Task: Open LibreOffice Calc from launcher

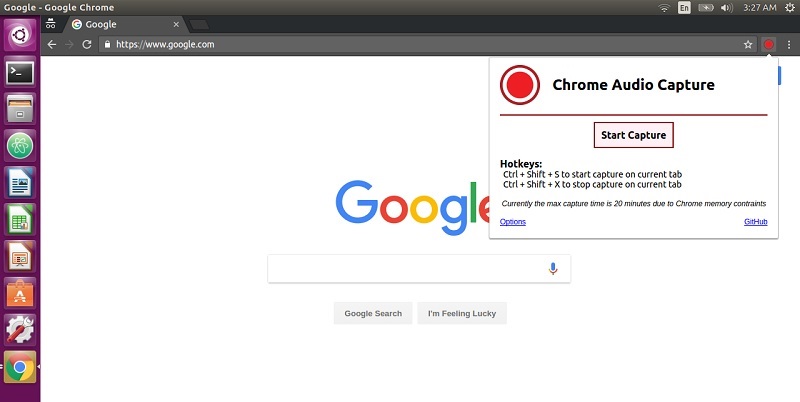Action: pos(20,219)
